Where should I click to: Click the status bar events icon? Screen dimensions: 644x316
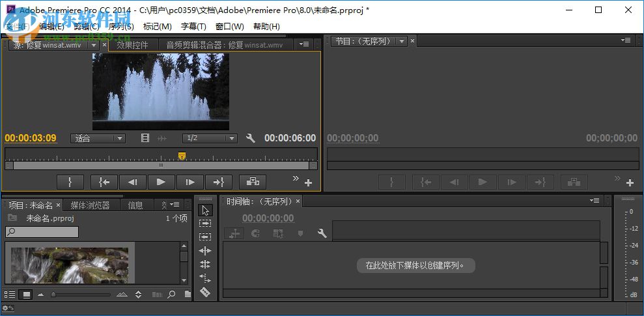click(8, 308)
